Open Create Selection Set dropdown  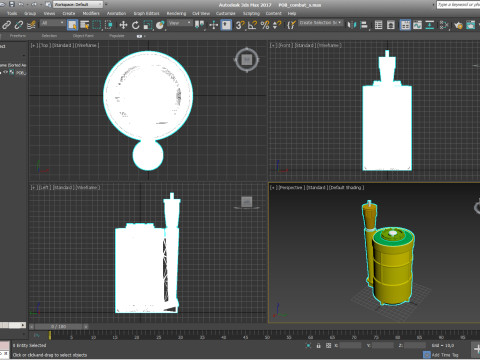point(321,23)
